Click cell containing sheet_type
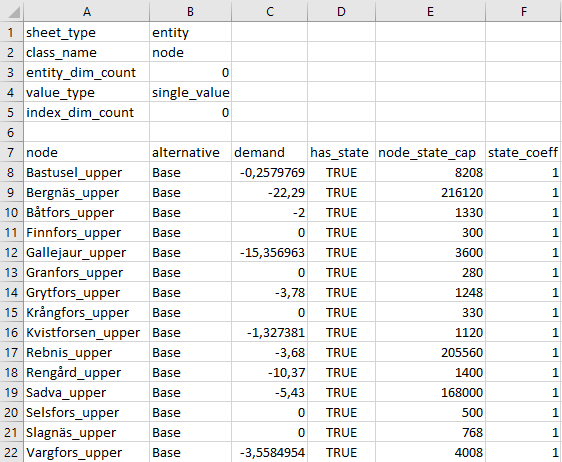This screenshot has height=462, width=562. [x=87, y=33]
